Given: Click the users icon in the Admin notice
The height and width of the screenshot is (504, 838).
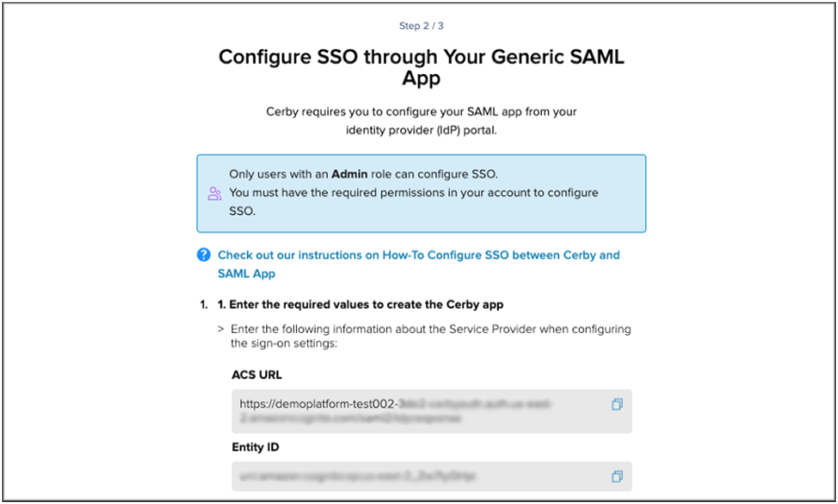Looking at the screenshot, I should pos(215,193).
